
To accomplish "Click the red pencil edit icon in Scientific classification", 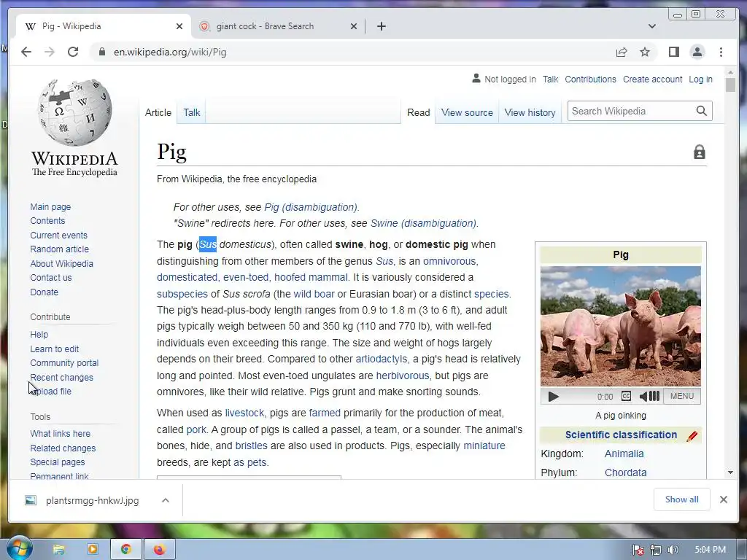I will coord(692,436).
